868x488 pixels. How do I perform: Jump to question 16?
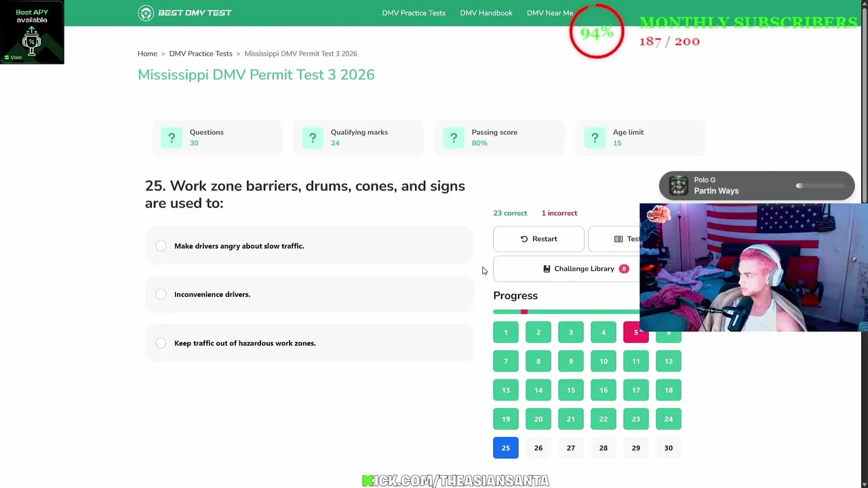(x=604, y=390)
